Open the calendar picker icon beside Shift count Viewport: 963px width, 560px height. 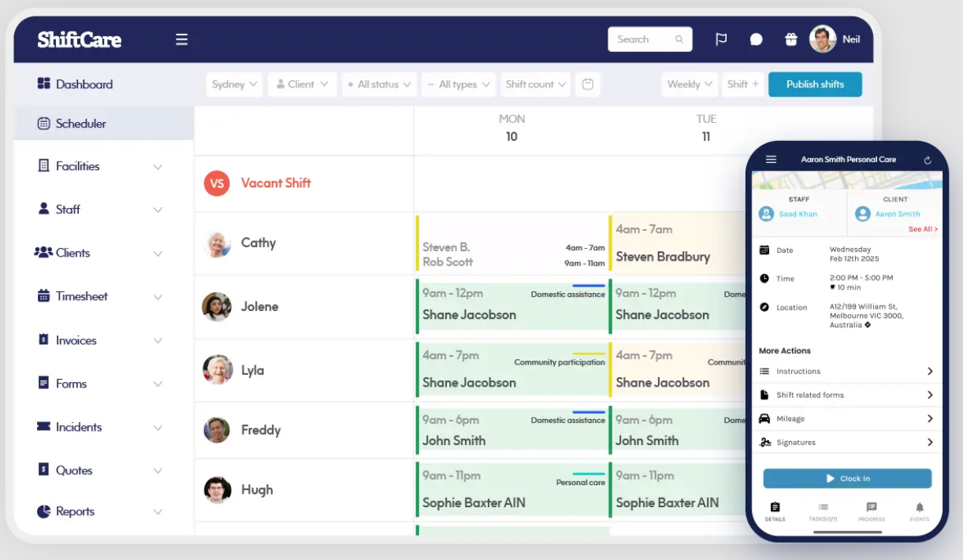[587, 84]
